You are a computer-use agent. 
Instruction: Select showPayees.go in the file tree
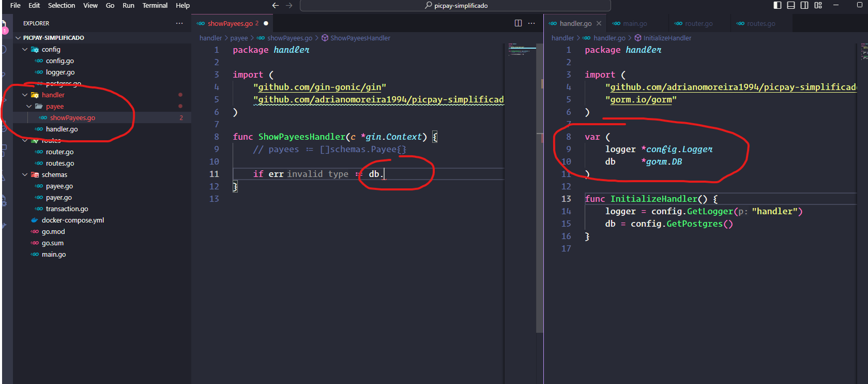[72, 117]
